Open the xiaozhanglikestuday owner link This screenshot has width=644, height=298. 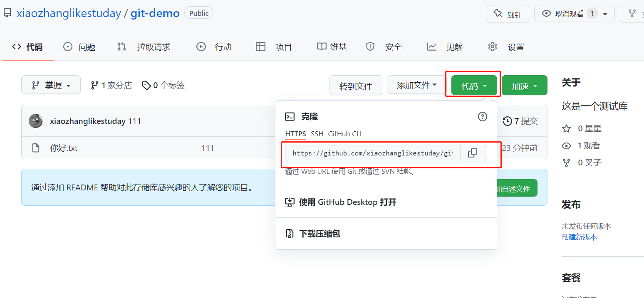click(69, 13)
